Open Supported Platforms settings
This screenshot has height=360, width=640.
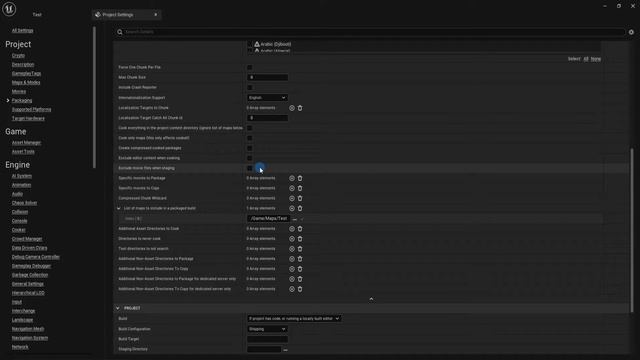(x=31, y=109)
